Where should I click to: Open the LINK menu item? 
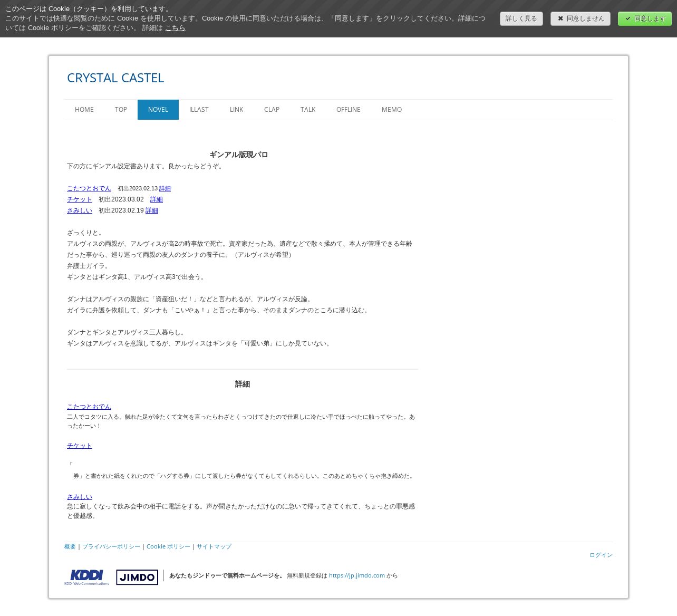236,110
